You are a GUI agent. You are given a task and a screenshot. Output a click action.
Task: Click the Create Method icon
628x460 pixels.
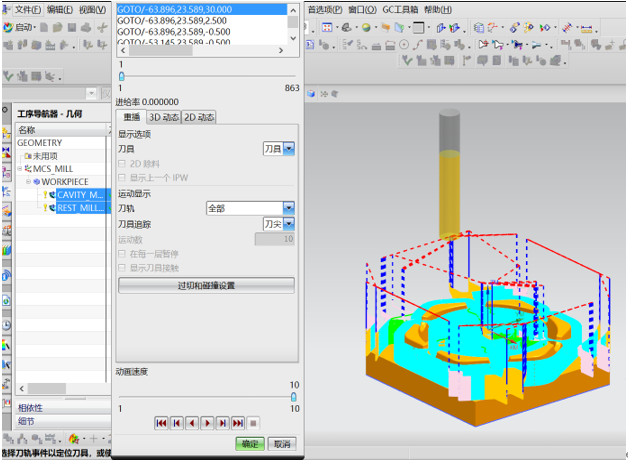(x=50, y=45)
